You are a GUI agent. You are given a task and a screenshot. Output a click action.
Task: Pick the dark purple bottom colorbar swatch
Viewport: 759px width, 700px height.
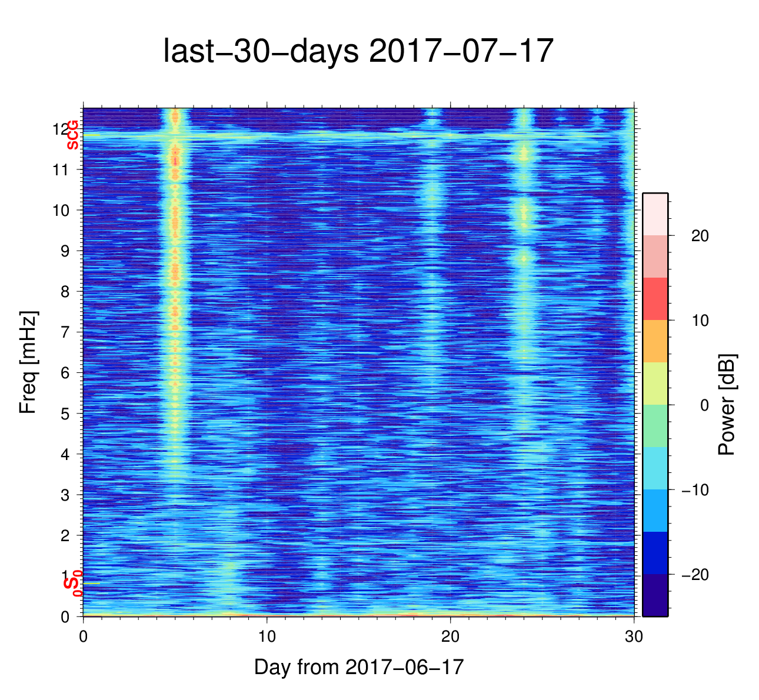655,595
